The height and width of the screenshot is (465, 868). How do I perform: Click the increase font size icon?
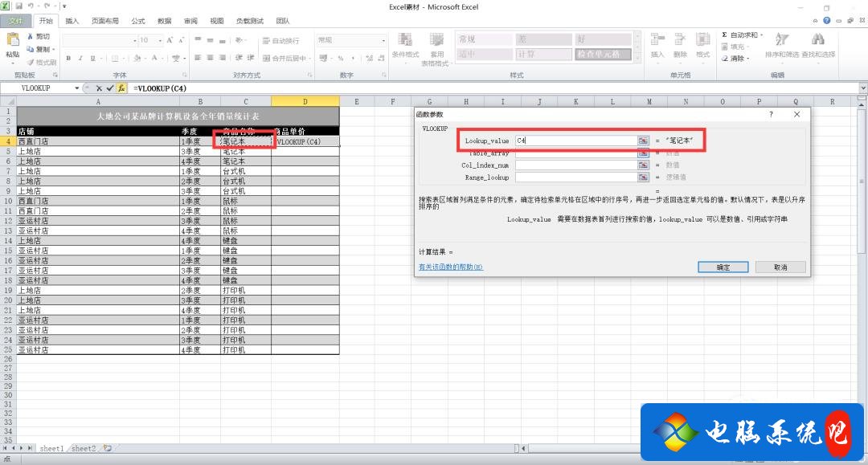click(170, 40)
